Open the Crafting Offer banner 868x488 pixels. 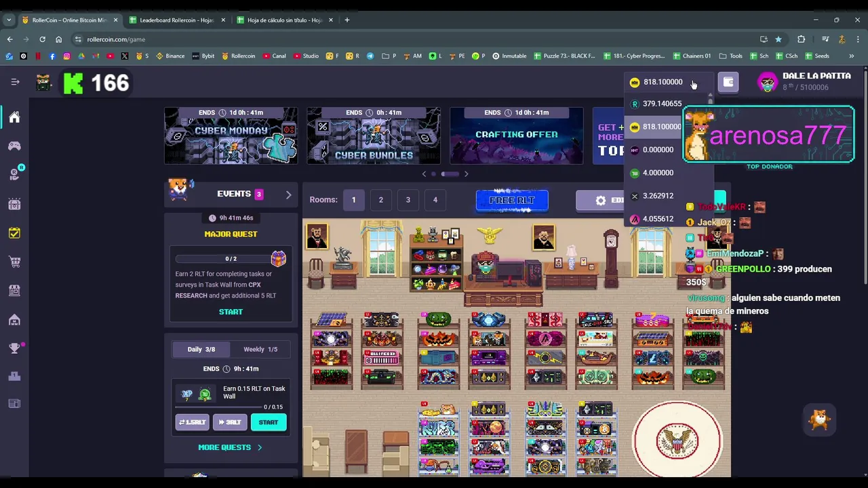point(516,136)
